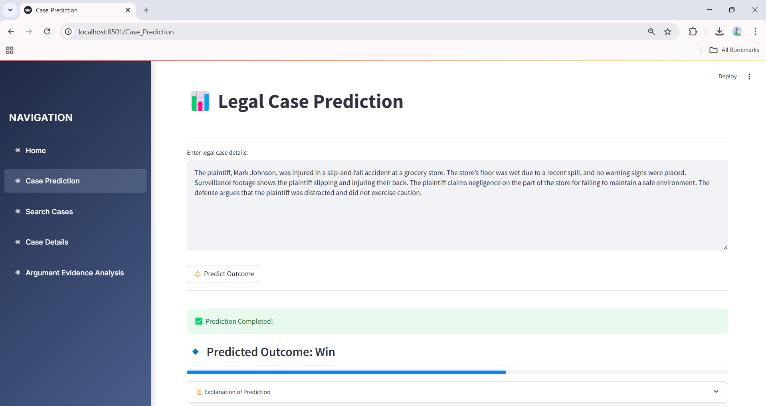Open the browser extensions puzzle icon

pyautogui.click(x=692, y=31)
